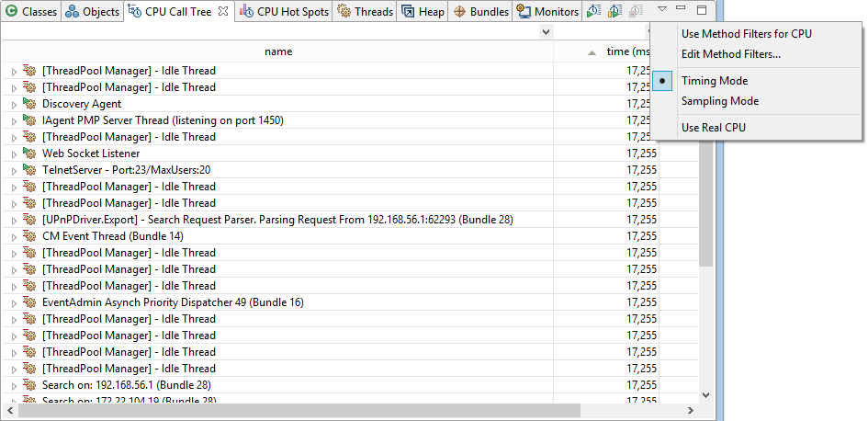Screen dimensions: 868x421
Task: Expand the UPnPDriver.Export thread node
Action: [x=14, y=220]
